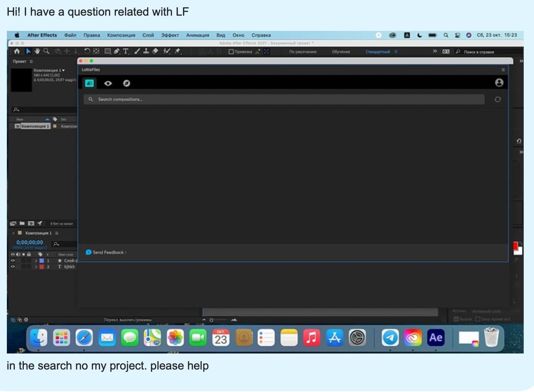
Task: Select the Puppet Pin tool
Action: click(177, 51)
